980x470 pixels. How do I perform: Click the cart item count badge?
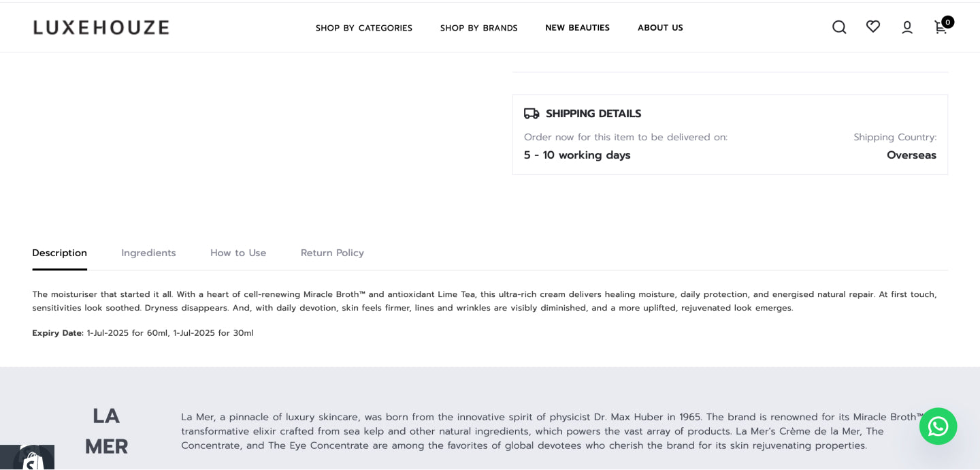tap(948, 22)
